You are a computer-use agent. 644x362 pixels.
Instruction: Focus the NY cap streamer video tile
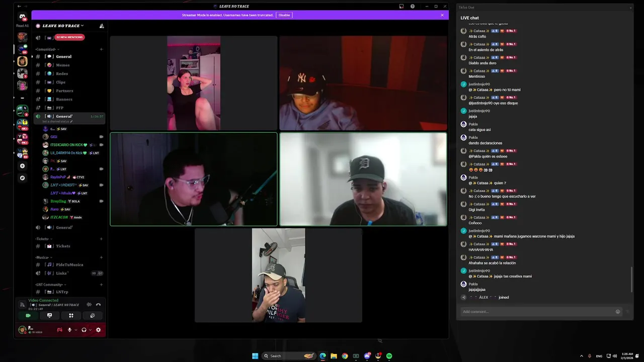click(x=363, y=83)
